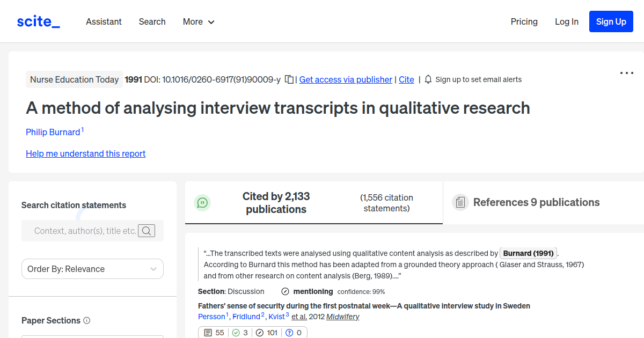This screenshot has height=338, width=644.
Task: Select Assistant in the navigation bar
Action: click(104, 21)
